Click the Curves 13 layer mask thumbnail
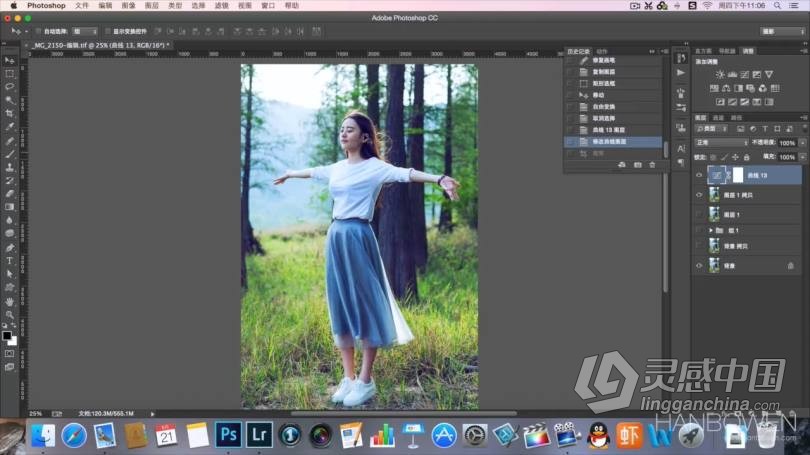The image size is (810, 455). (x=738, y=175)
